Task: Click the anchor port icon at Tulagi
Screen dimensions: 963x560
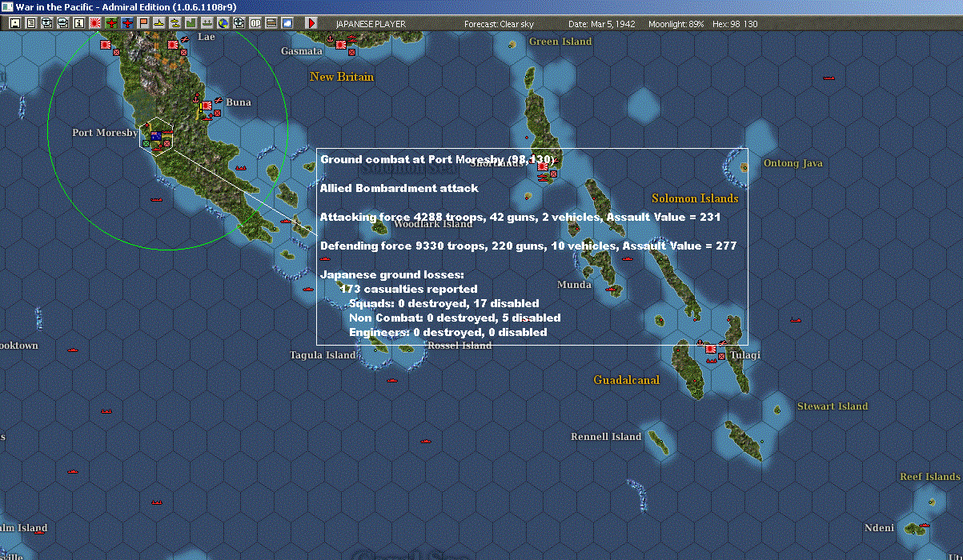Action: [x=700, y=343]
